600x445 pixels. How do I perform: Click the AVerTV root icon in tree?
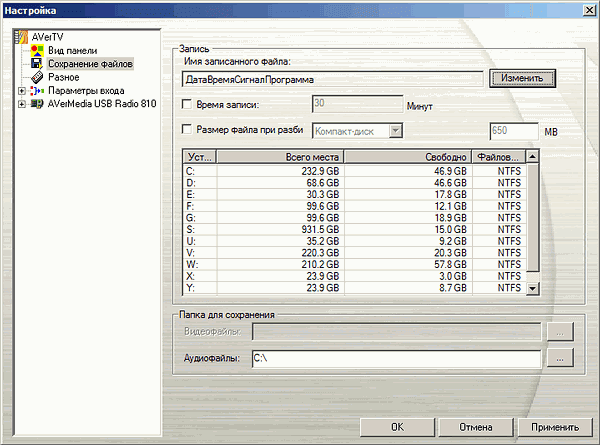[21, 37]
